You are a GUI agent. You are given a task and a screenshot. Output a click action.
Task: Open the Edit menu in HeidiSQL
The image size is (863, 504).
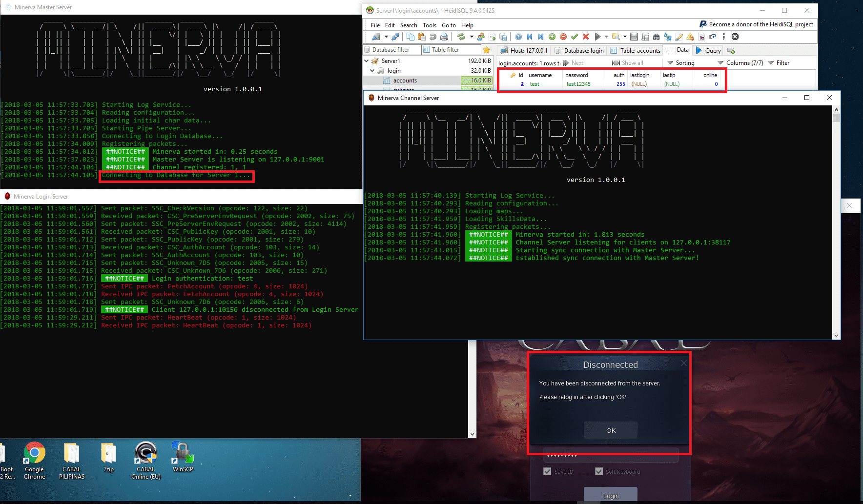coord(390,25)
